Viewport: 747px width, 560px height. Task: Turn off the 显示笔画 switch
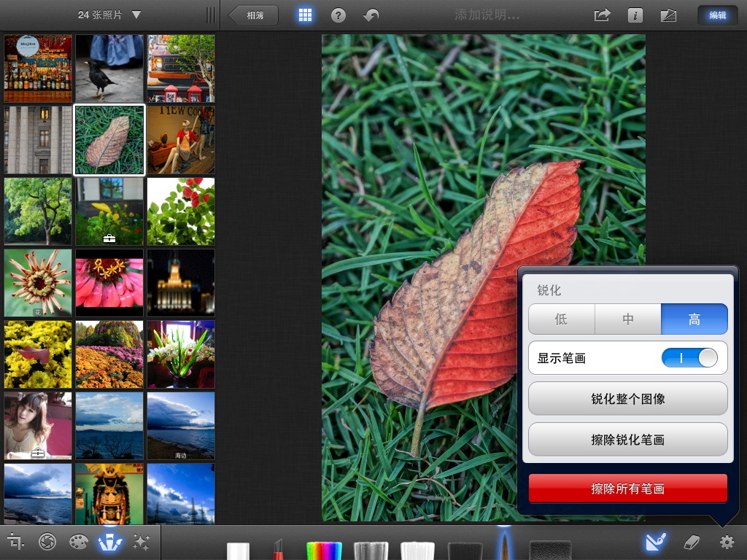689,358
